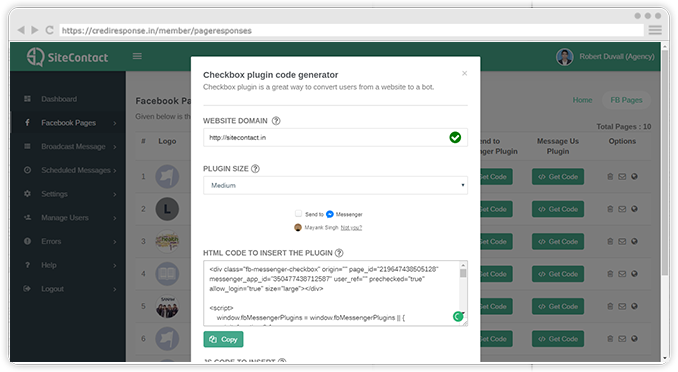Click Home breadcrumb link
Viewport: 678px width, 372px height.
point(582,100)
